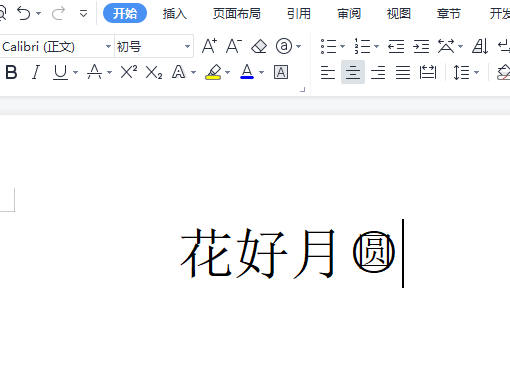Click the distributed alignment icon
The width and height of the screenshot is (510, 380).
428,72
